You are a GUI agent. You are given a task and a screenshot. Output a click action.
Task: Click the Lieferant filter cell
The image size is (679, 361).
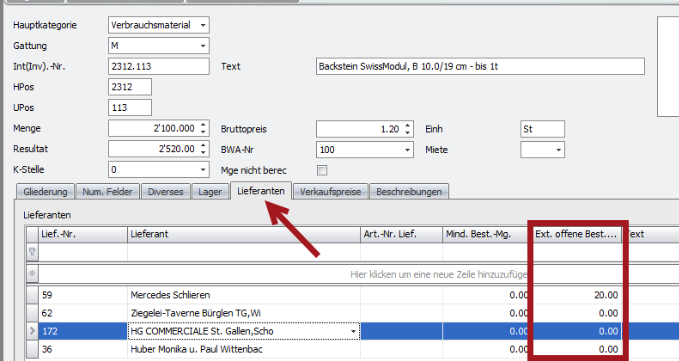244,252
